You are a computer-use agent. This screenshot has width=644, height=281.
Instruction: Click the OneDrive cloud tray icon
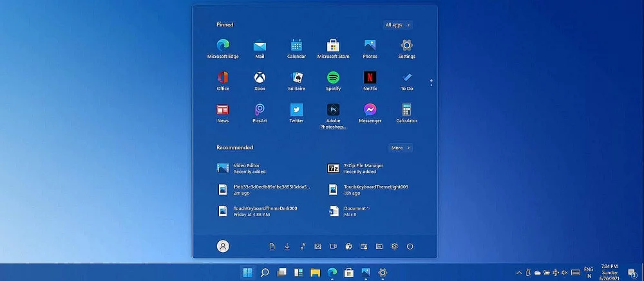pos(537,273)
